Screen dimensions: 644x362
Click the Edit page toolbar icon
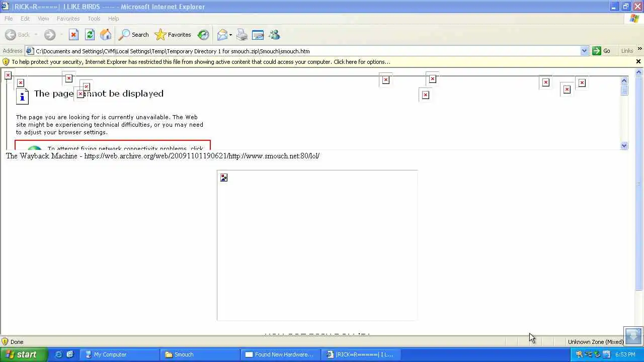(258, 35)
